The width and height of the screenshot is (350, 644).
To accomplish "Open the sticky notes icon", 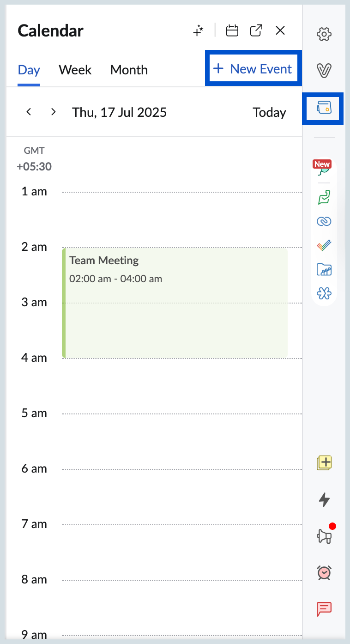I will [x=324, y=462].
